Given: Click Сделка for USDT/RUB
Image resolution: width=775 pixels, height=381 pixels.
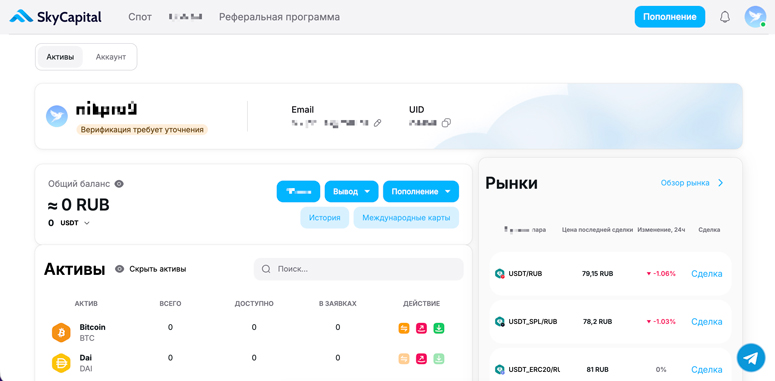Looking at the screenshot, I should pos(707,273).
